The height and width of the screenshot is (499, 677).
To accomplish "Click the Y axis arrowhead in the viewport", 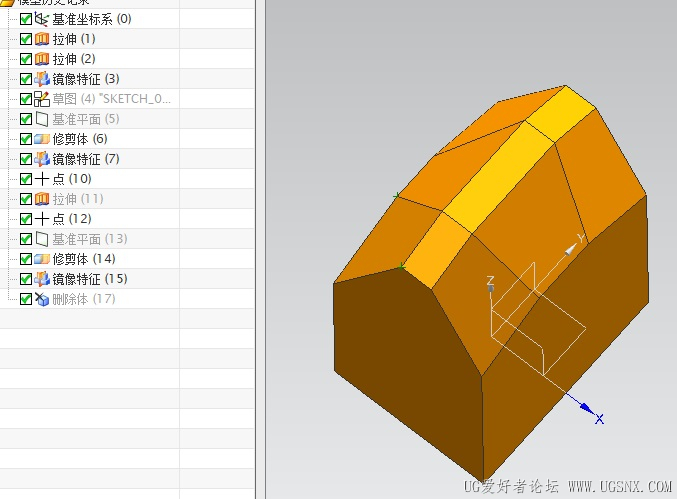I will pos(571,250).
